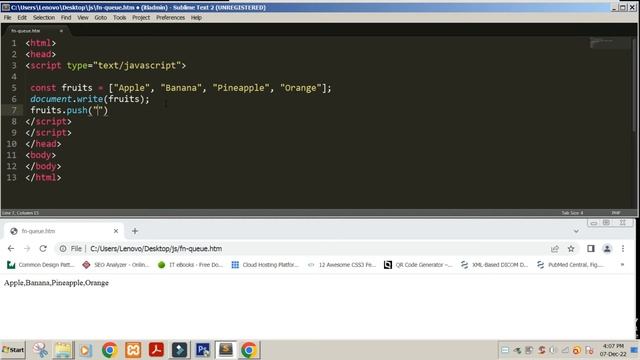Open the Project menu

coord(141,18)
